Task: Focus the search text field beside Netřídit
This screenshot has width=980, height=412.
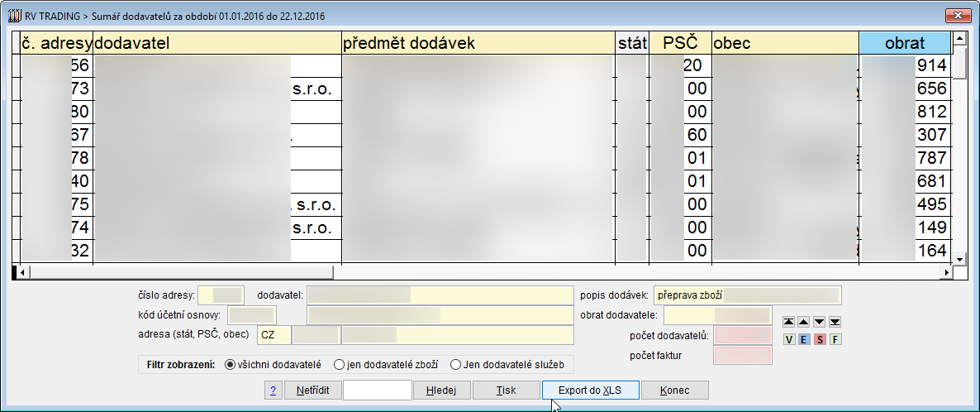Action: tap(377, 390)
